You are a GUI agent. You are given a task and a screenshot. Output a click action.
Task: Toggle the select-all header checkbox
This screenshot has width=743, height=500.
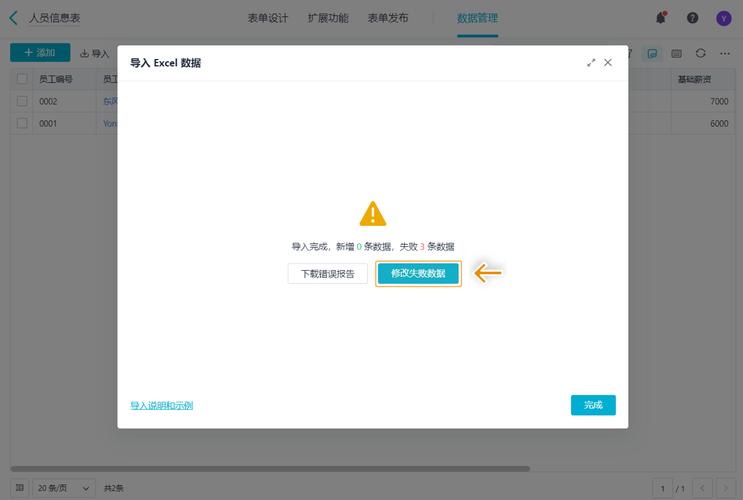(22, 79)
